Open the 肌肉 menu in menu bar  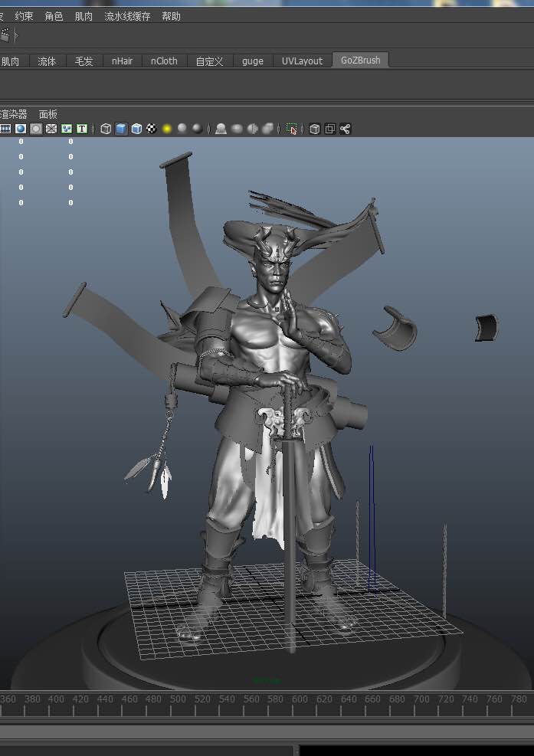pos(84,16)
